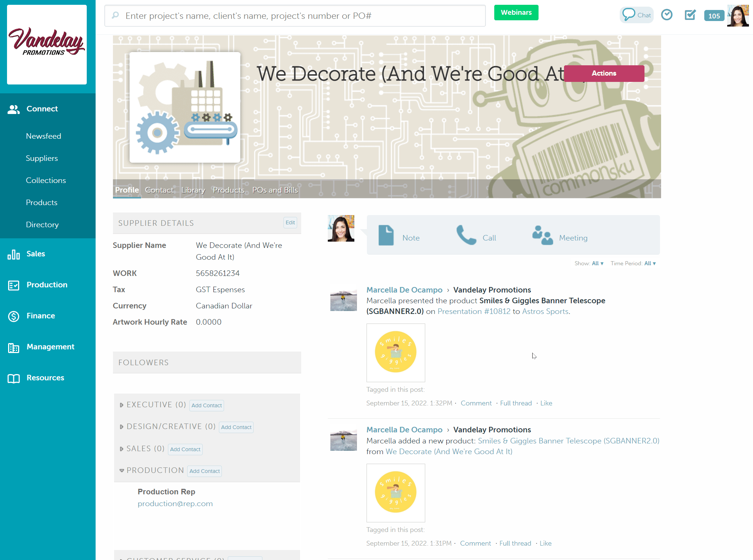Add a Meeting with the people icon
The height and width of the screenshot is (560, 753).
point(543,235)
